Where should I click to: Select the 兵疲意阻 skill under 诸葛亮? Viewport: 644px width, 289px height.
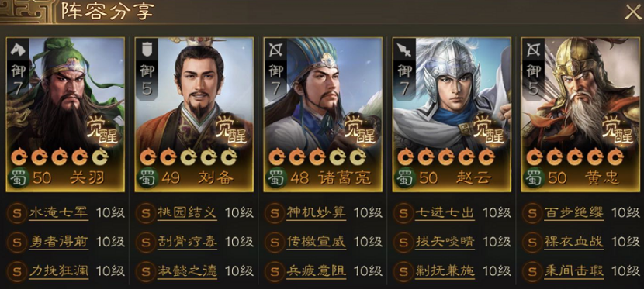[x=317, y=270]
